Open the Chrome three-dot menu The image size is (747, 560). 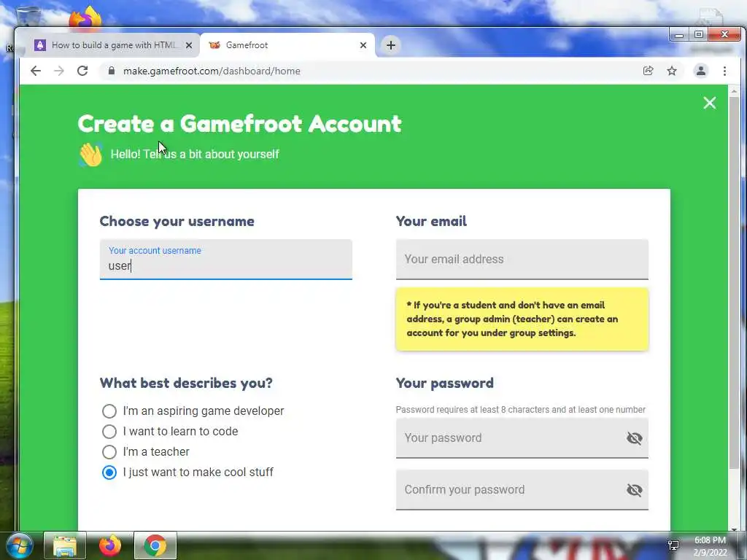click(x=724, y=71)
